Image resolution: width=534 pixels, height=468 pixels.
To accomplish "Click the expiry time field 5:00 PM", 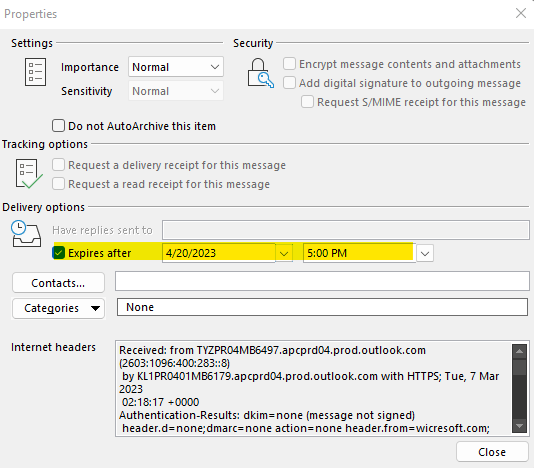I will [x=359, y=253].
